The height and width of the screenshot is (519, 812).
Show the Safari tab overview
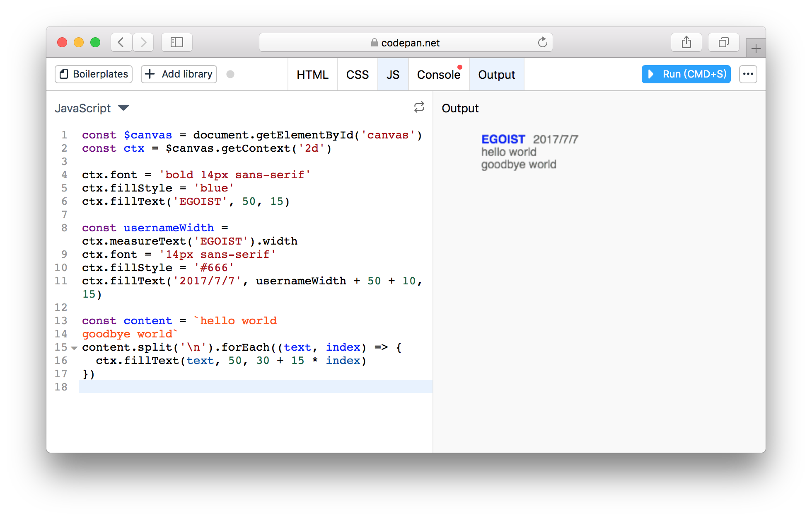pos(723,42)
